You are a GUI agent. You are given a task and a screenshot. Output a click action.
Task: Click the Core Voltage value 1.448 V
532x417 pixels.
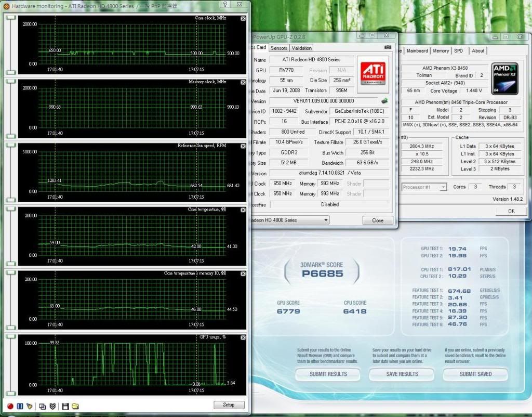tap(474, 90)
